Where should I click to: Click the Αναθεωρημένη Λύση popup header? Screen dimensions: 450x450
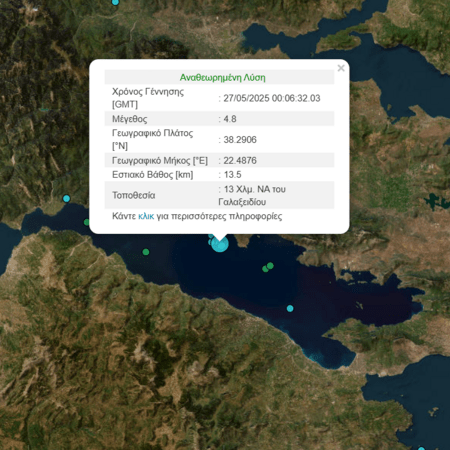[x=223, y=78]
